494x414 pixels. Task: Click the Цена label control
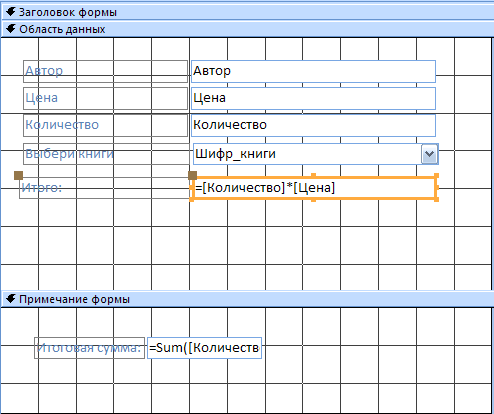(x=105, y=98)
